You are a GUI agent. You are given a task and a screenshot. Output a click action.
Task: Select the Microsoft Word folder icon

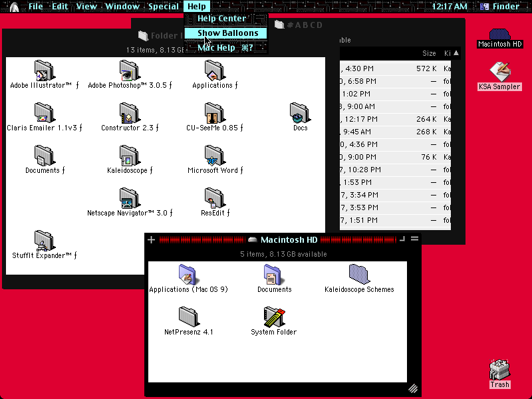point(214,156)
